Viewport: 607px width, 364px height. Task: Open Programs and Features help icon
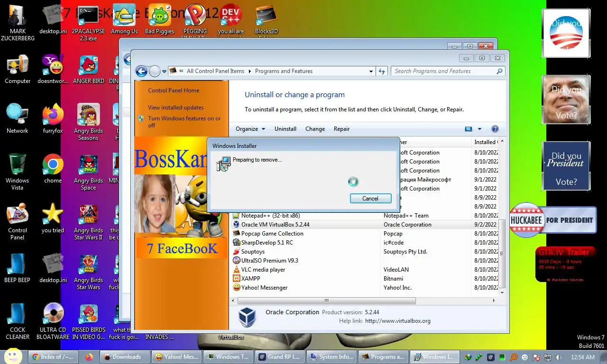coord(495,129)
